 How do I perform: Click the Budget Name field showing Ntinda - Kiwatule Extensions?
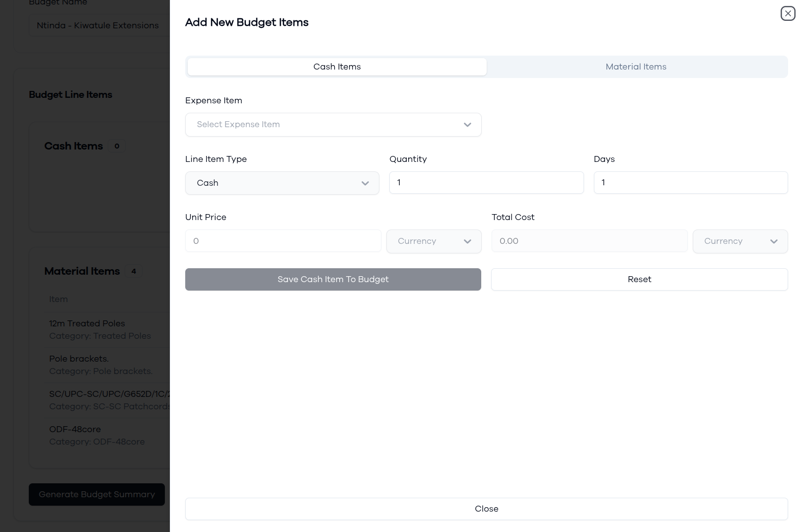(99, 25)
